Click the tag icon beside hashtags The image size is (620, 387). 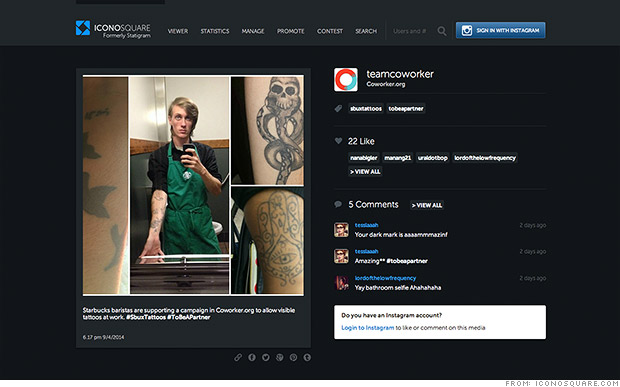tap(338, 108)
